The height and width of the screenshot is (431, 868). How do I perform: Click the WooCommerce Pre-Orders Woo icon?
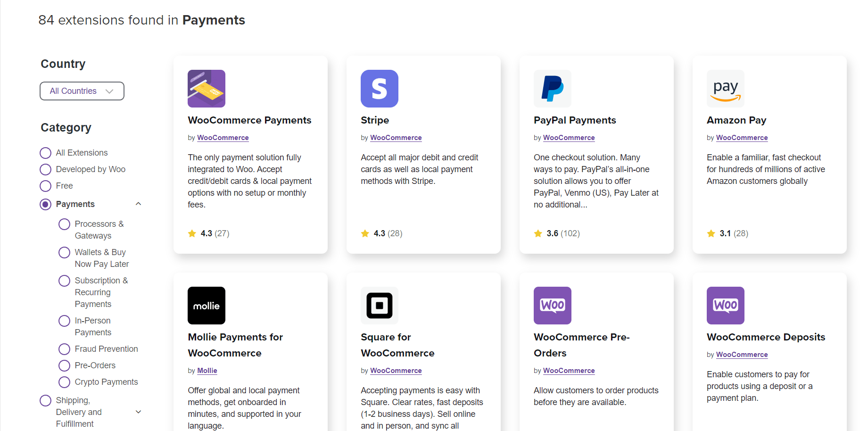click(x=553, y=306)
